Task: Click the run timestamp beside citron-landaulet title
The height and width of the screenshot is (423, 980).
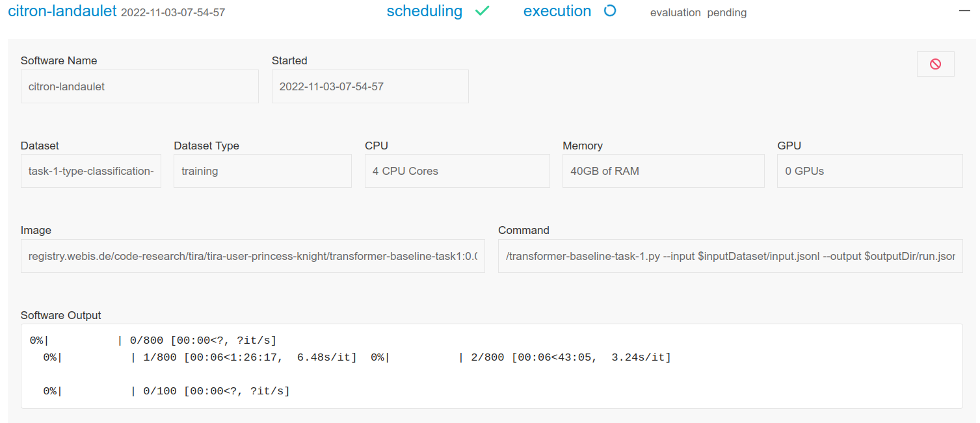Action: [173, 12]
